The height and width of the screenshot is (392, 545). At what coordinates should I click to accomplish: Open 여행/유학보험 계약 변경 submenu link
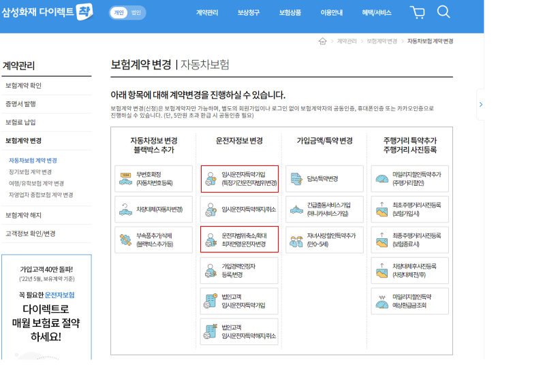[36, 183]
